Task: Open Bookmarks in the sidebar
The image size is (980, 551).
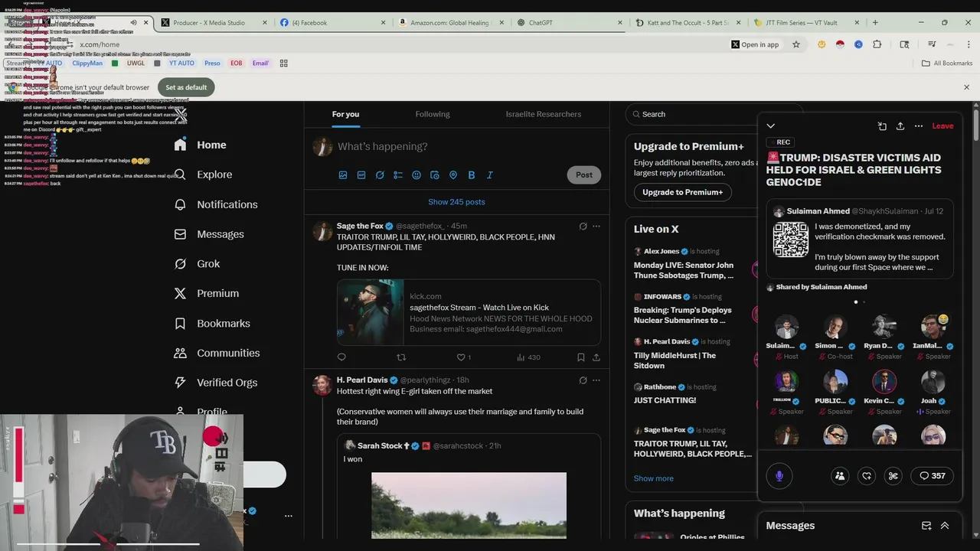Action: (x=212, y=323)
